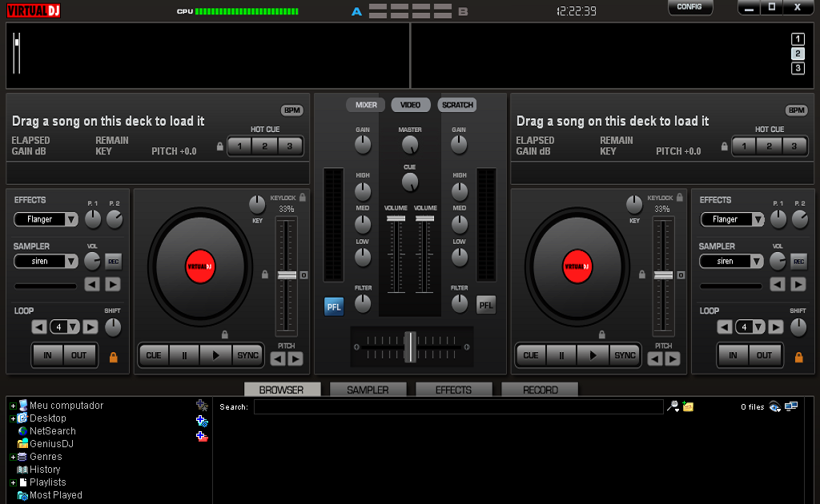This screenshot has height=504, width=820.
Task: Toggle the right keylock padlock
Action: point(679,198)
